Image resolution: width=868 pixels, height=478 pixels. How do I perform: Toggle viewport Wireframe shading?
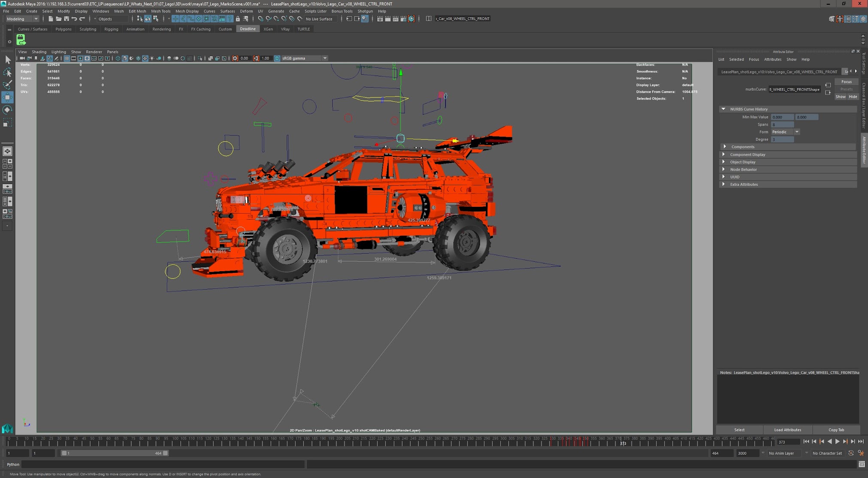click(x=118, y=58)
